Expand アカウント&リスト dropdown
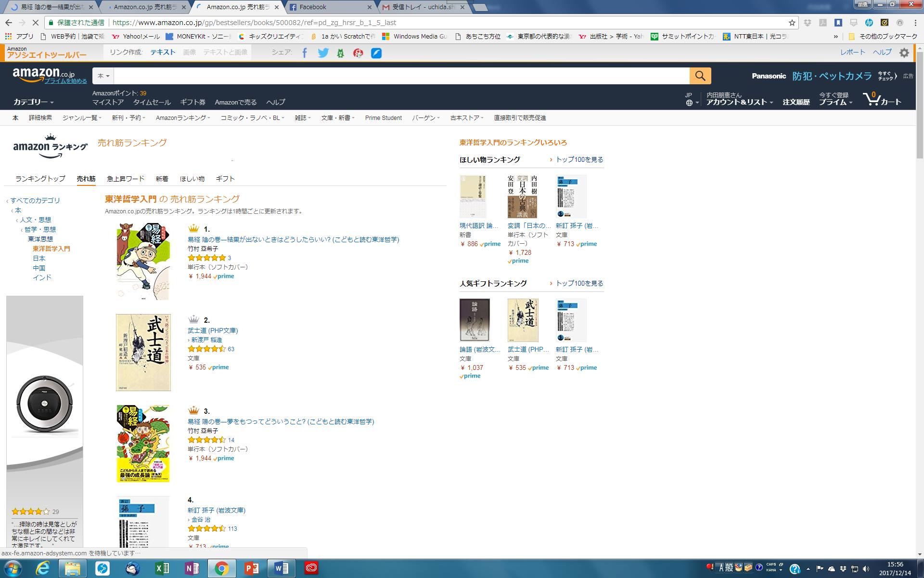The width and height of the screenshot is (924, 578). coord(740,102)
